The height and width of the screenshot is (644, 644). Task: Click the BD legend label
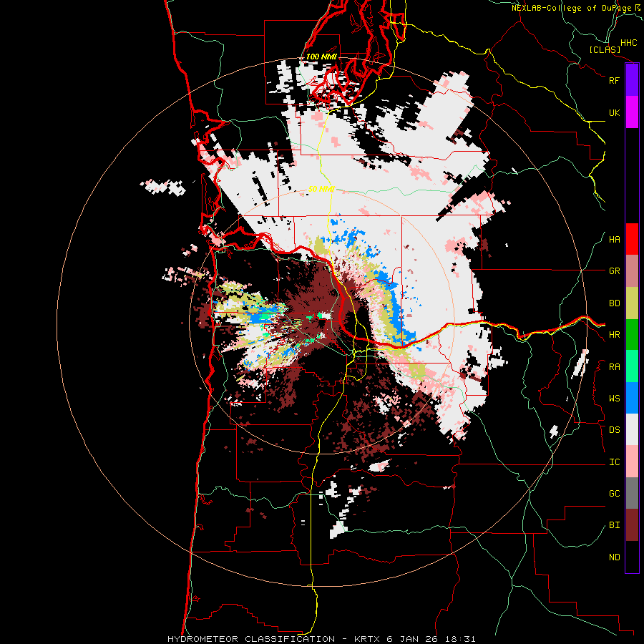tap(614, 303)
